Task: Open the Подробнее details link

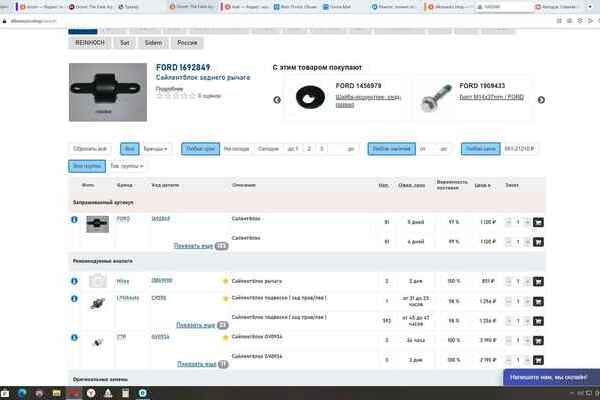Action: click(169, 89)
